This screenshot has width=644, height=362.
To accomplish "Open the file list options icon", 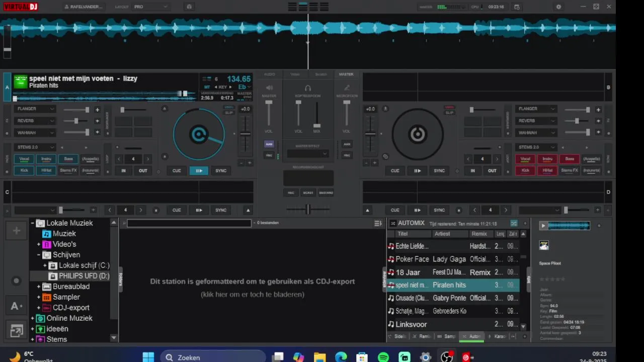I will [x=378, y=223].
